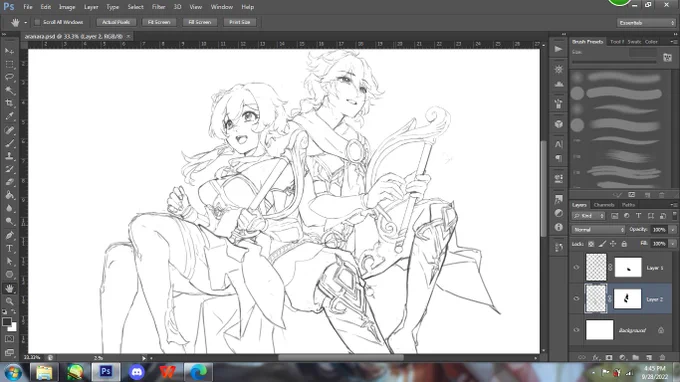680x382 pixels.
Task: Select the Clone Stamp tool
Action: pos(9,156)
